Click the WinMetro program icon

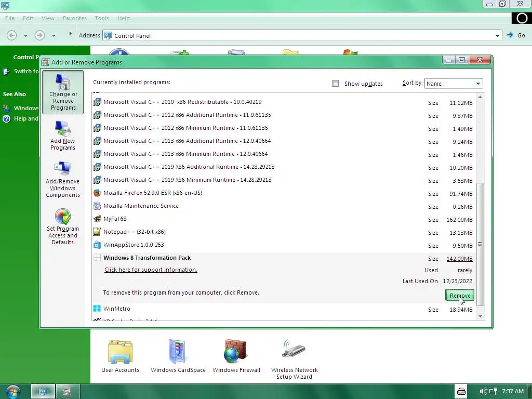click(97, 309)
